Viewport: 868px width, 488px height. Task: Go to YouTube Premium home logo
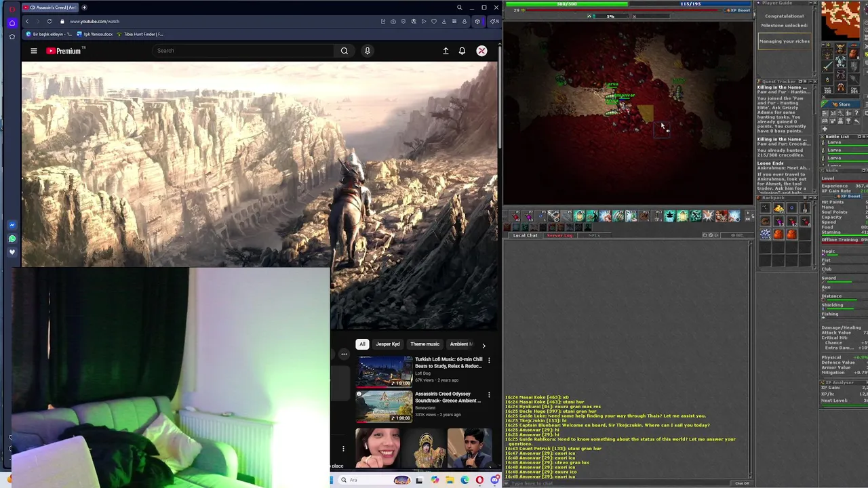[x=63, y=51]
